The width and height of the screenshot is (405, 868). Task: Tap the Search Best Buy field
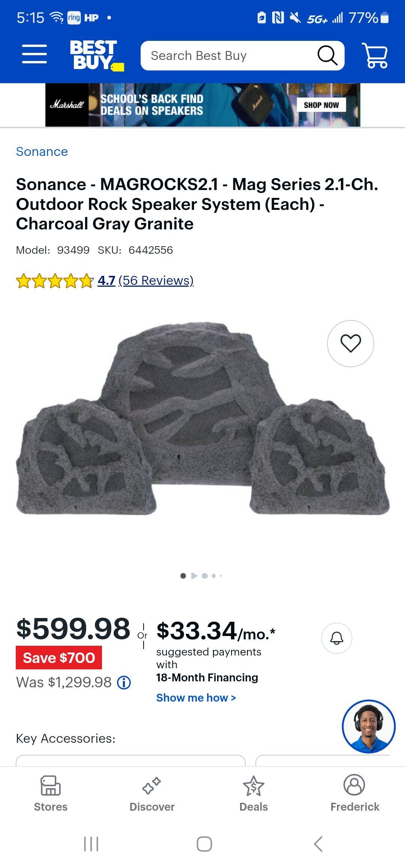point(229,56)
